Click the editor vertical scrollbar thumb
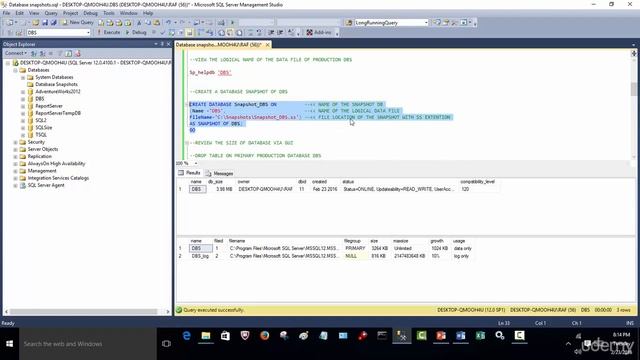This screenshot has width=640, height=360. [633, 89]
